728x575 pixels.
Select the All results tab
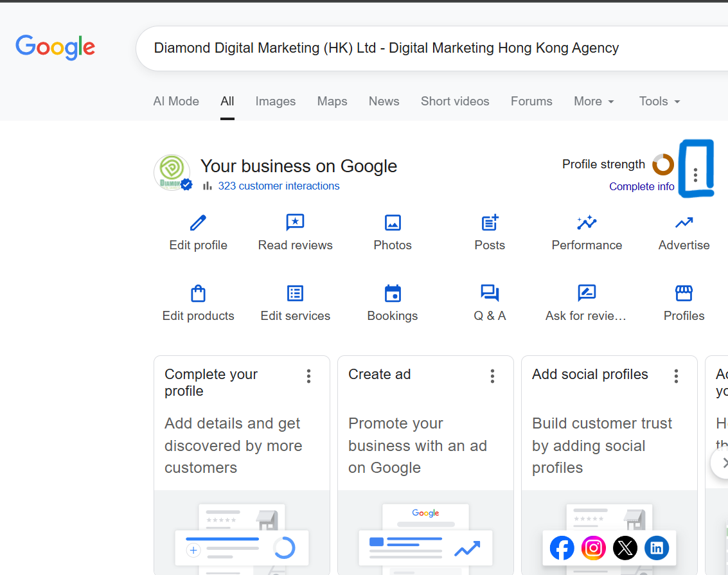(227, 101)
